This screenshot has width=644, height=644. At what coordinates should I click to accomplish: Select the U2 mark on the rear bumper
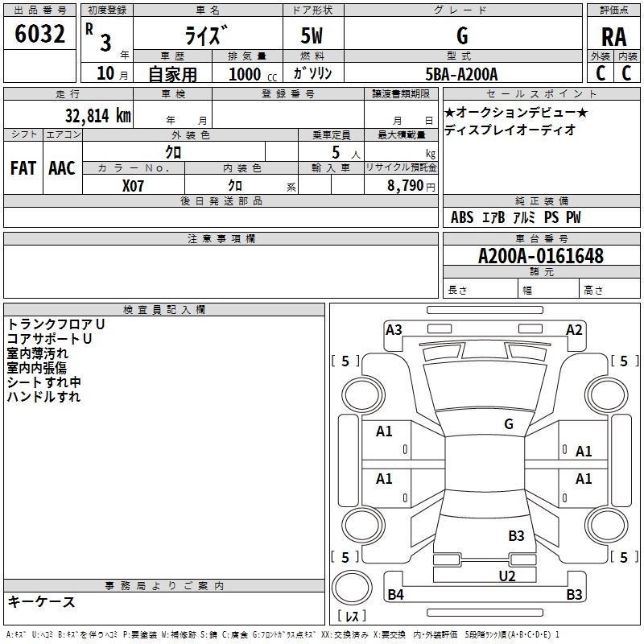coord(506,576)
